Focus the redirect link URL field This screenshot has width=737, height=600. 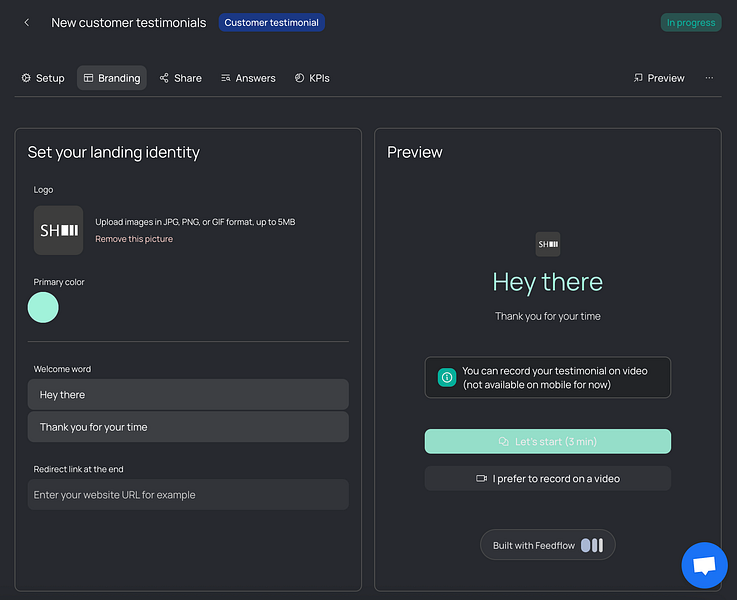tap(188, 495)
